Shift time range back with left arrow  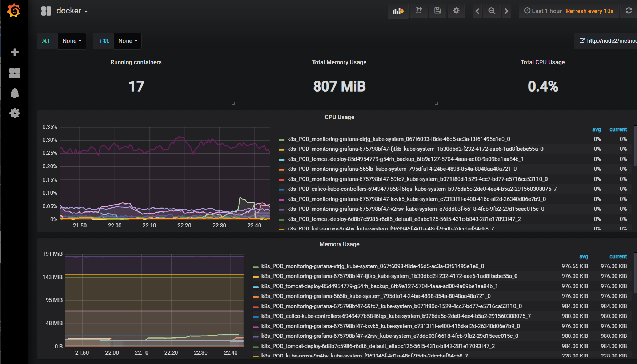(477, 11)
